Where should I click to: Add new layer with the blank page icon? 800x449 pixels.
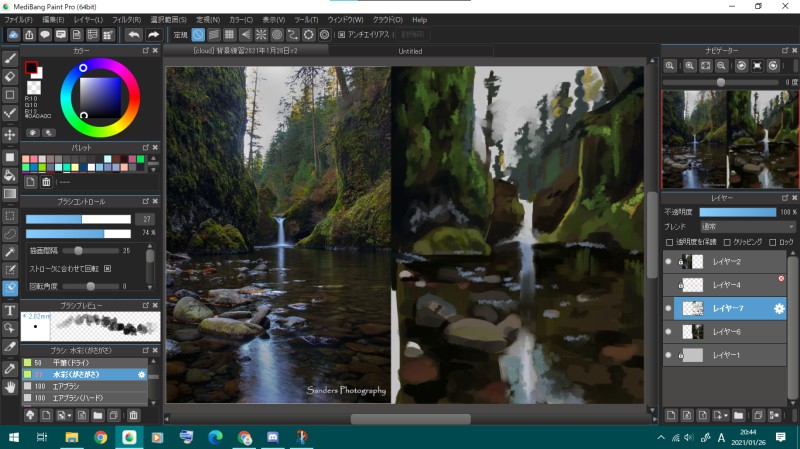pos(671,415)
